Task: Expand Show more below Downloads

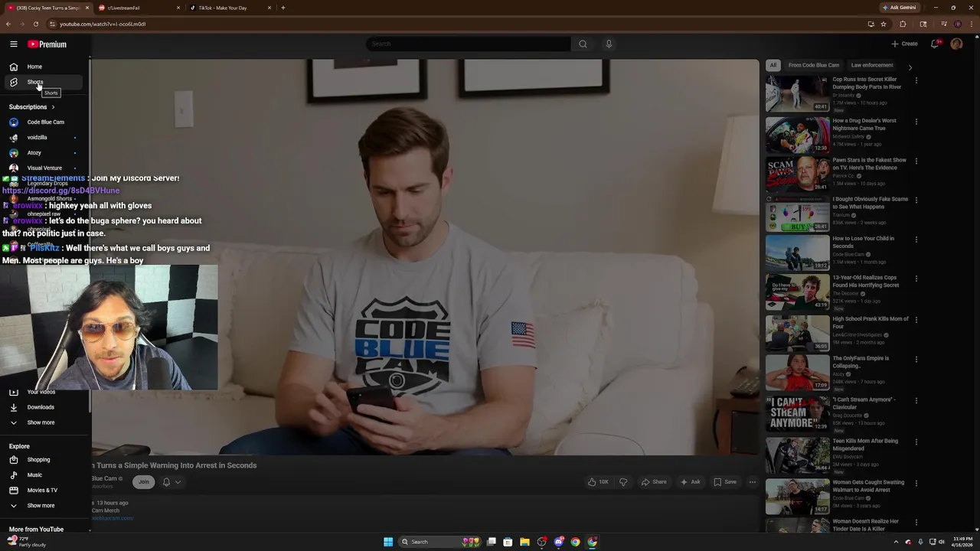Action: pos(45,422)
